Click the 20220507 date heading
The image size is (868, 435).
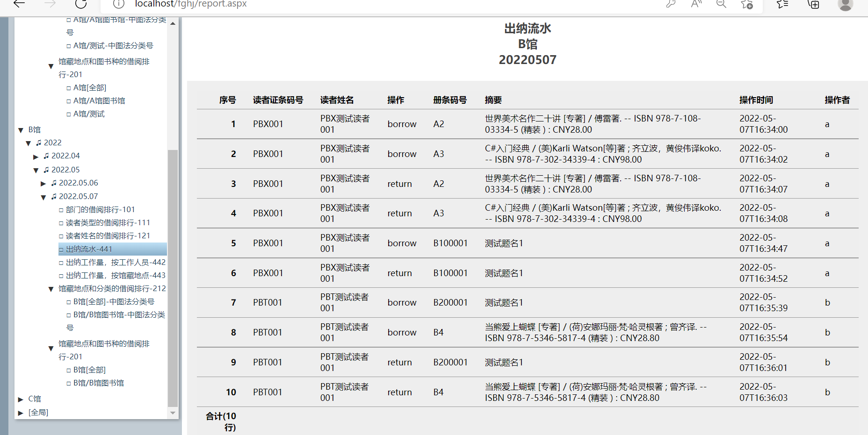point(528,60)
